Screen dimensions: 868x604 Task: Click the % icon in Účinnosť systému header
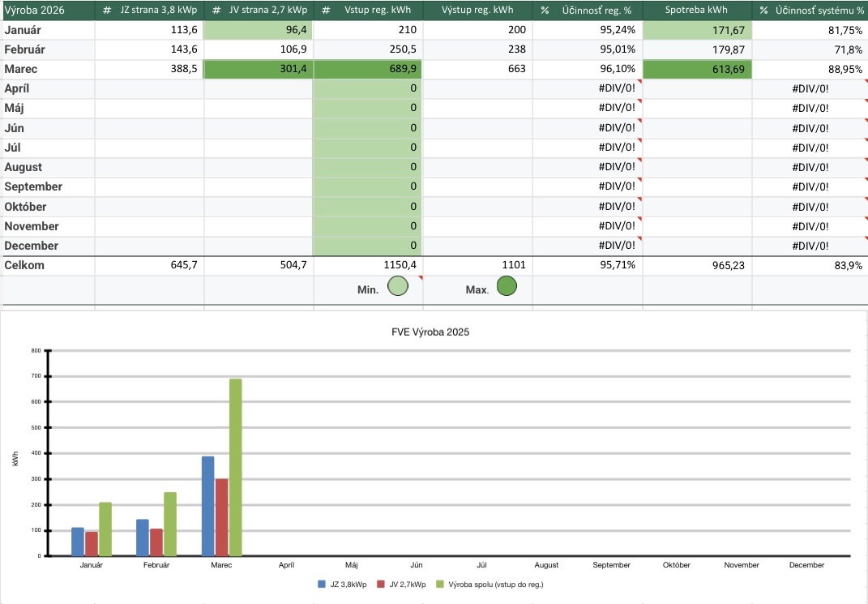(763, 11)
